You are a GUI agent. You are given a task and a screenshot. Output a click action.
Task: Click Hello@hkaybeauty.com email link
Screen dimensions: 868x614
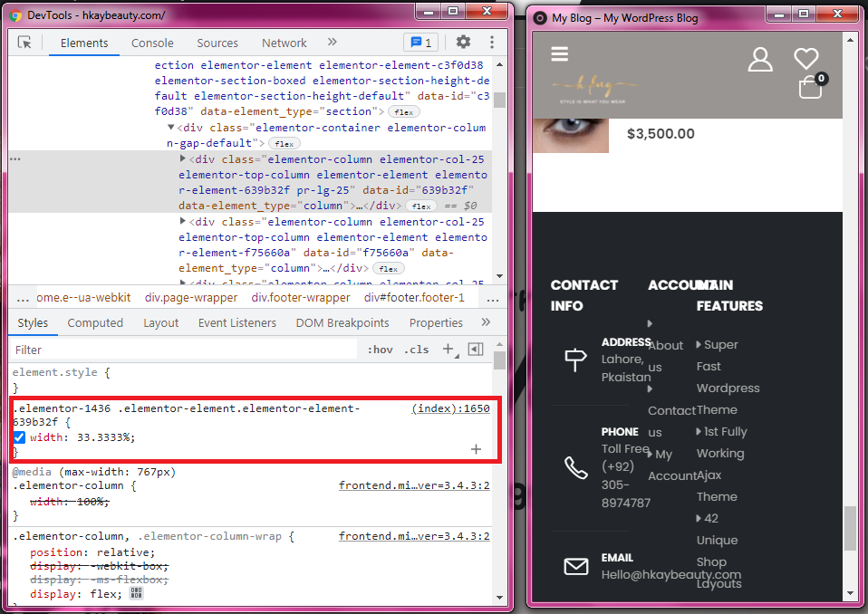670,575
